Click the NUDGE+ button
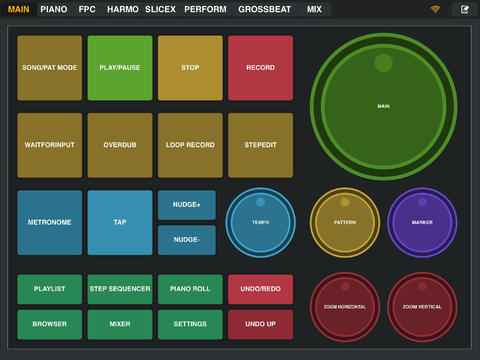The width and height of the screenshot is (480, 360). pyautogui.click(x=187, y=205)
